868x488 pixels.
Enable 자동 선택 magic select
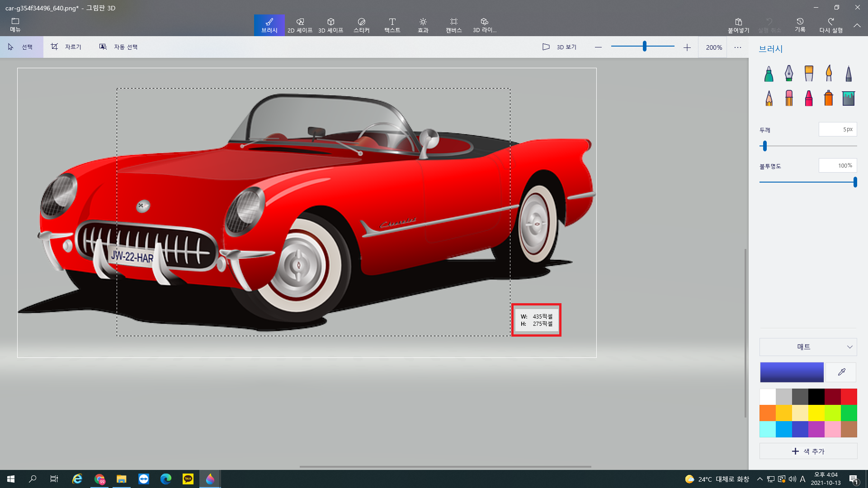(118, 47)
